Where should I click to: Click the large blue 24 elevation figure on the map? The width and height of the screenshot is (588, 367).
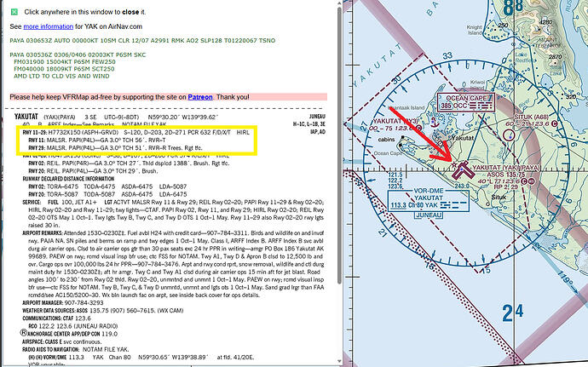[x=513, y=313]
